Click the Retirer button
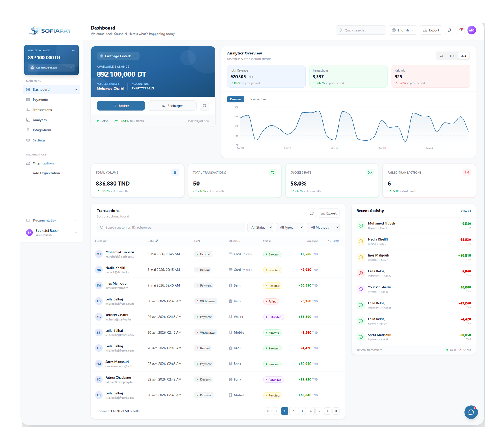The image size is (504, 445). 121,106
